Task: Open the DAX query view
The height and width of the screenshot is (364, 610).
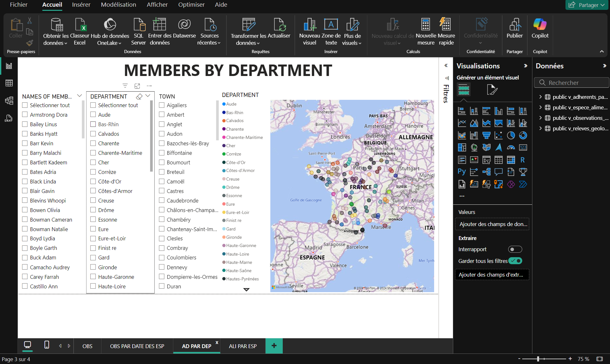Action: [9, 118]
